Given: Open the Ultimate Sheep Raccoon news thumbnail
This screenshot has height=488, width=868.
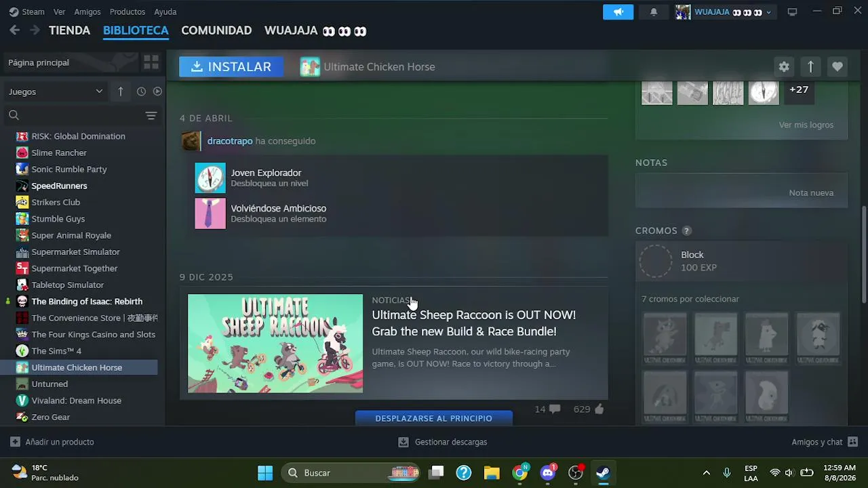Looking at the screenshot, I should (275, 343).
